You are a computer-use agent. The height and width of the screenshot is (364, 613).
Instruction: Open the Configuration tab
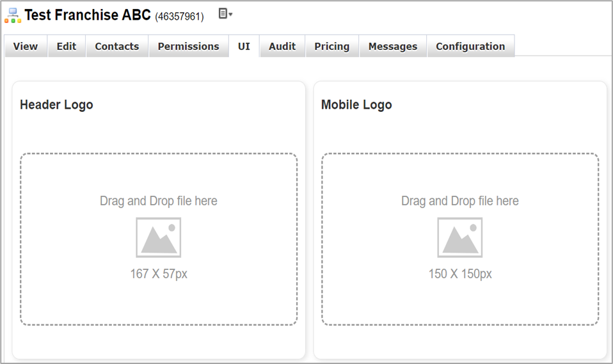tap(470, 46)
